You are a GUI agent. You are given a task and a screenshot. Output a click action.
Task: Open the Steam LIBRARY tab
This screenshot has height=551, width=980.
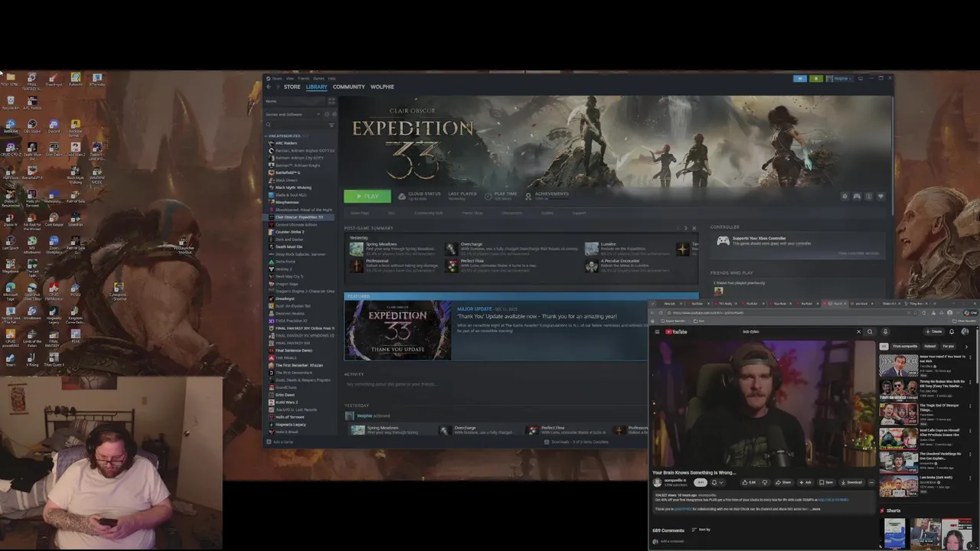coord(316,87)
